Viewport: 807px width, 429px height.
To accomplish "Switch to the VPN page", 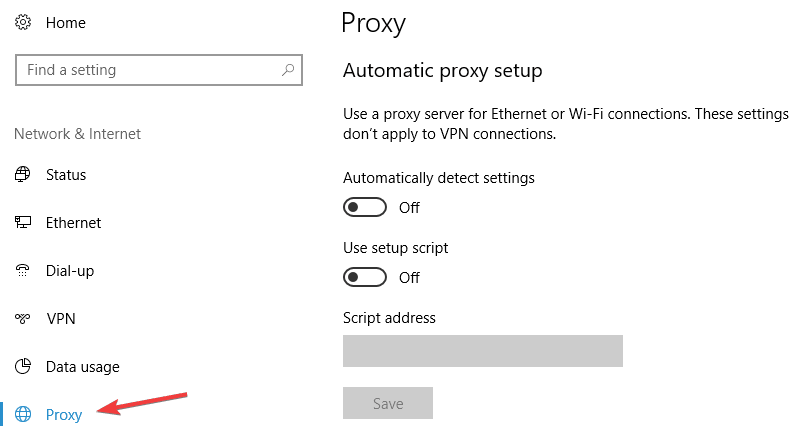I will click(x=61, y=319).
